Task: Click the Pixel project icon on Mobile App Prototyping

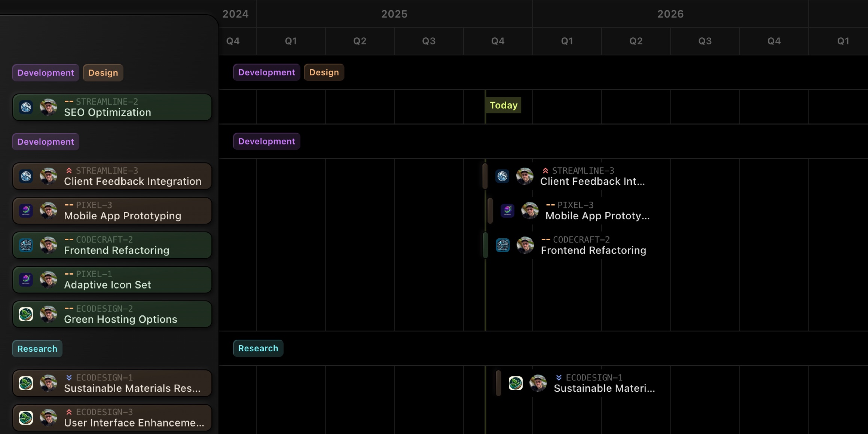Action: click(x=26, y=211)
